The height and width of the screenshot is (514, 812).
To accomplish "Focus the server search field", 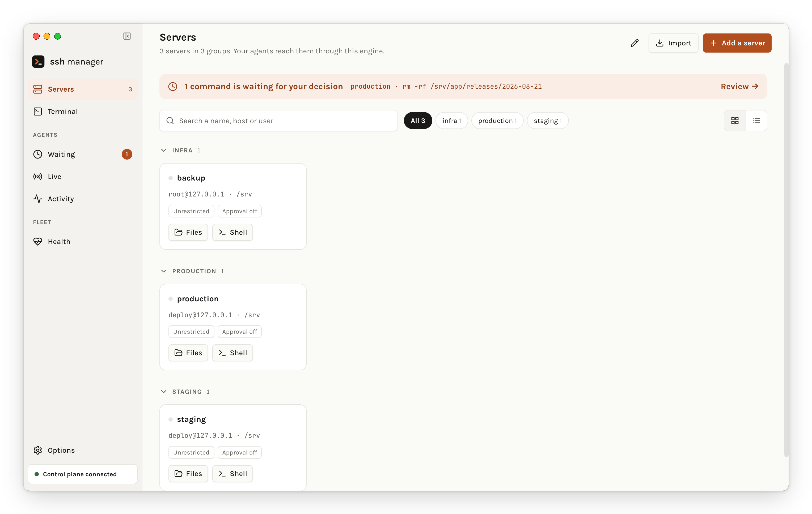I will click(x=278, y=121).
